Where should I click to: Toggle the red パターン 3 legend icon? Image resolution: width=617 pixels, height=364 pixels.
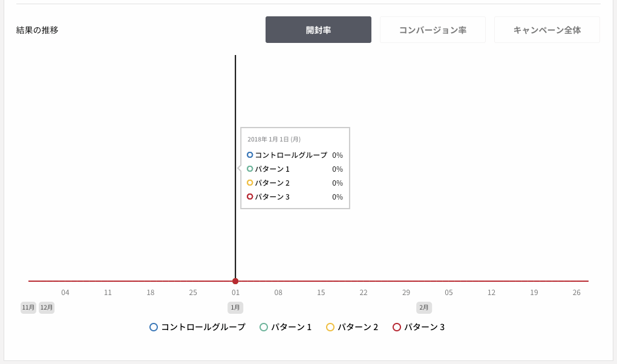(397, 327)
